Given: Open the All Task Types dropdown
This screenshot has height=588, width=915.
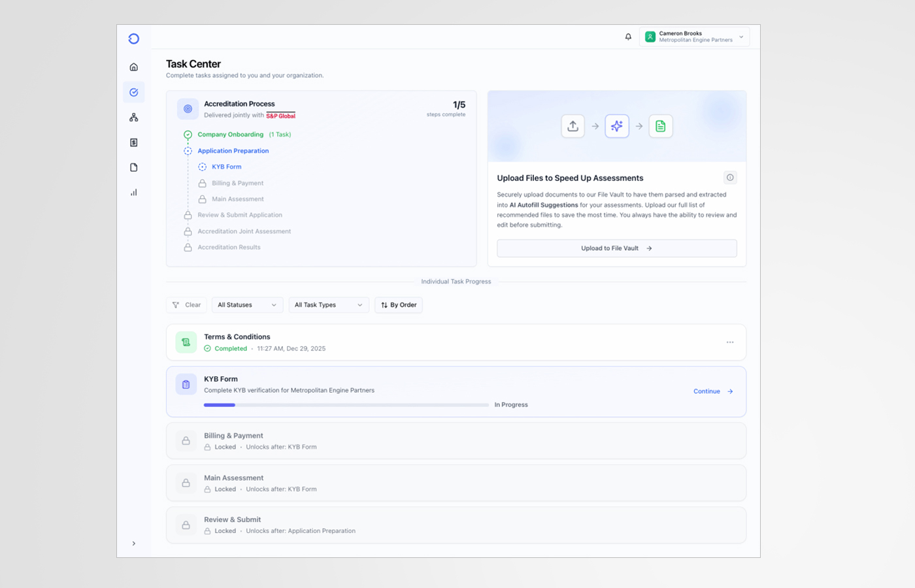Looking at the screenshot, I should coord(329,304).
